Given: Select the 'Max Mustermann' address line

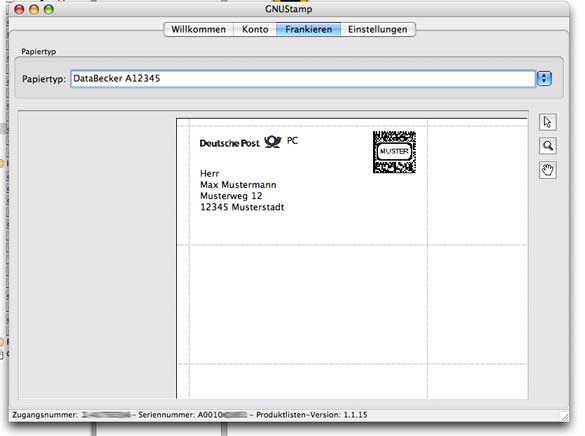Looking at the screenshot, I should pyautogui.click(x=238, y=185).
